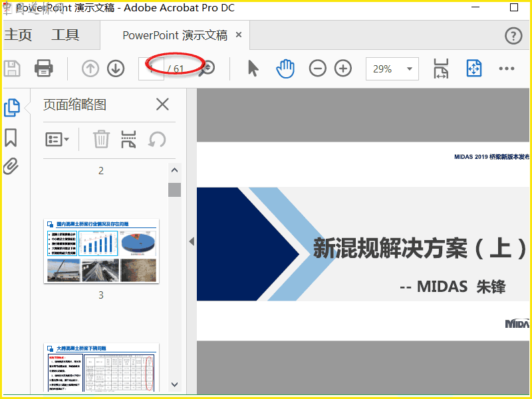The height and width of the screenshot is (399, 532).
Task: Zoom out with minus button
Action: coord(318,68)
